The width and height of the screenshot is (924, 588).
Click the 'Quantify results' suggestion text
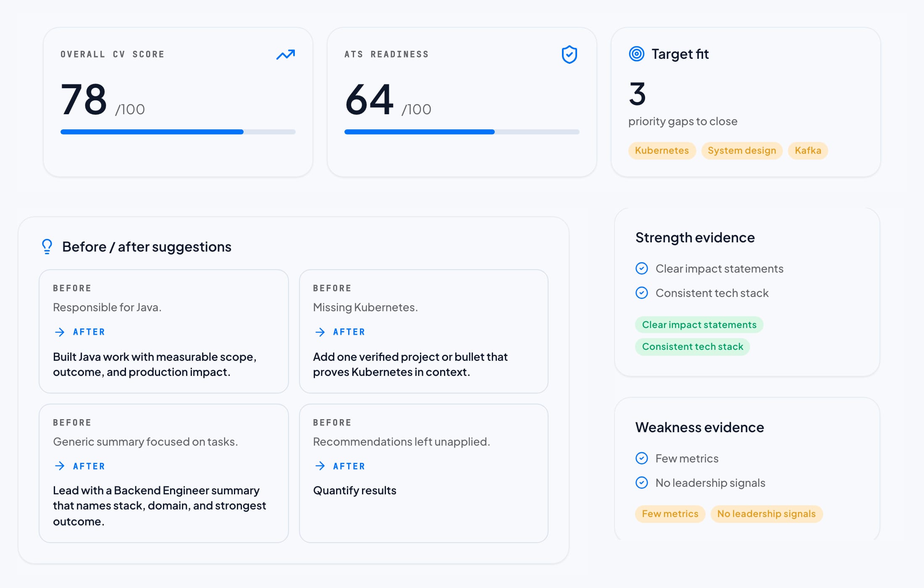pos(355,490)
